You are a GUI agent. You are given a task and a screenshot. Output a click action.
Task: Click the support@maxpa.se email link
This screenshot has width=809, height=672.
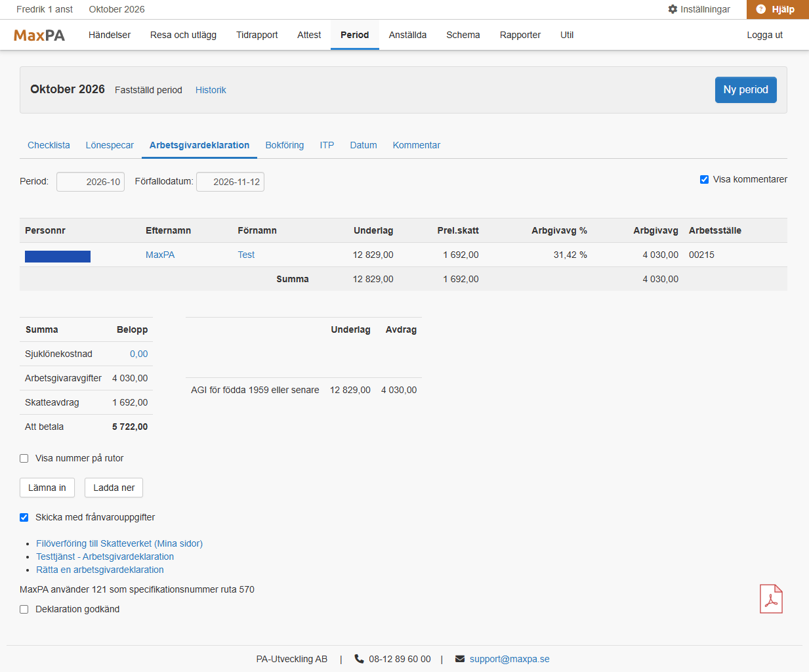pyautogui.click(x=510, y=659)
